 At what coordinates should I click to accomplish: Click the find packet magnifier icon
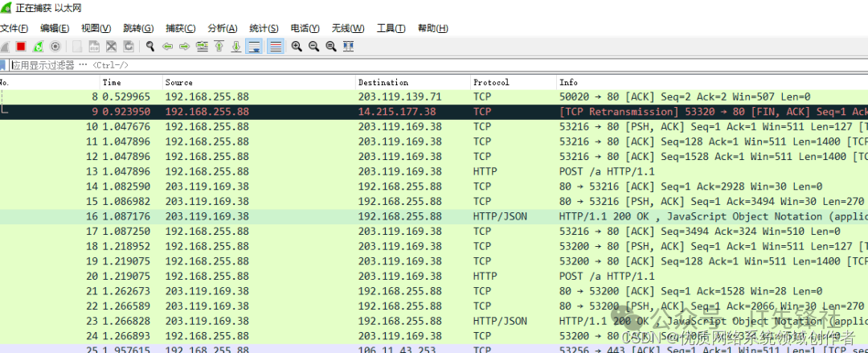coord(149,47)
